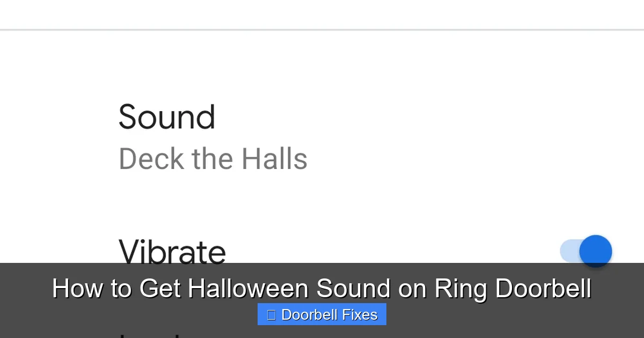This screenshot has width=644, height=338.
Task: Click the blue Vibrate slider knob
Action: [x=596, y=251]
